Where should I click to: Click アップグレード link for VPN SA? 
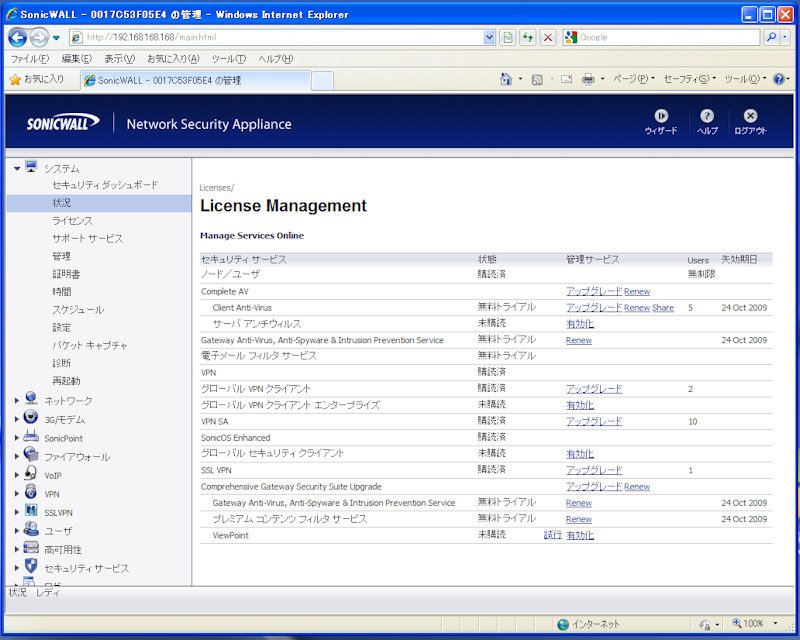click(x=594, y=422)
